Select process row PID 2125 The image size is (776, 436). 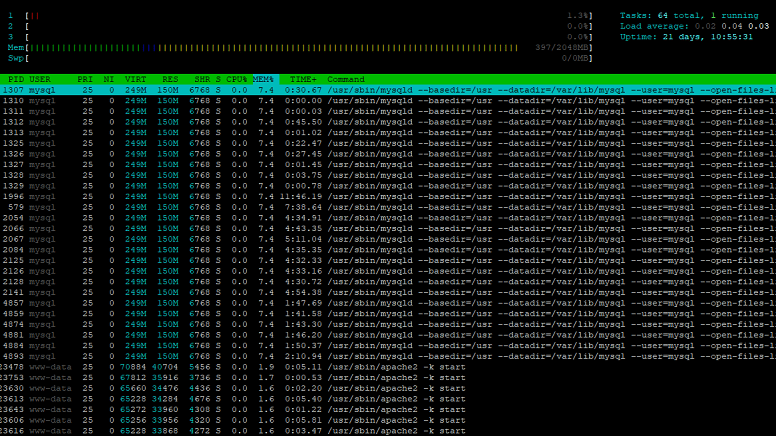(x=388, y=260)
